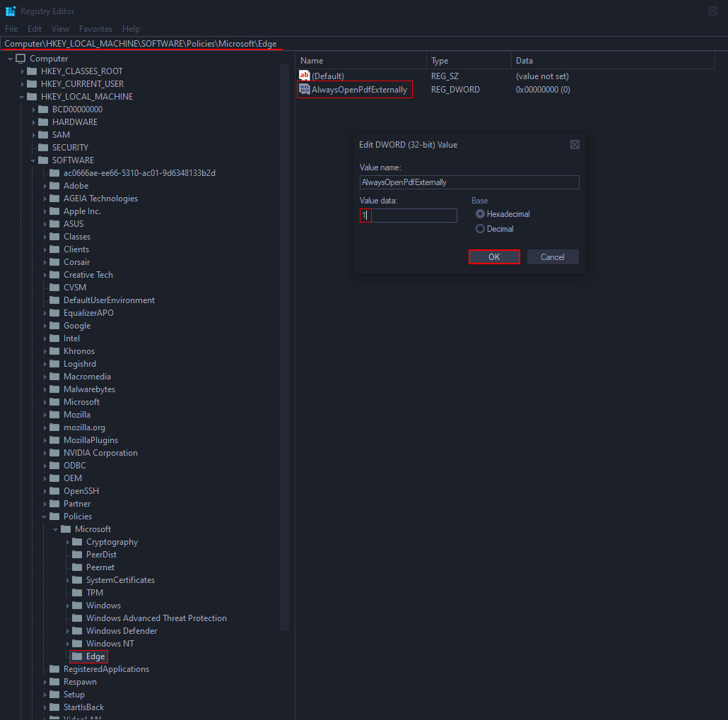Select the AGEIA Technologies key
Screen dimensions: 728x720
coord(100,199)
